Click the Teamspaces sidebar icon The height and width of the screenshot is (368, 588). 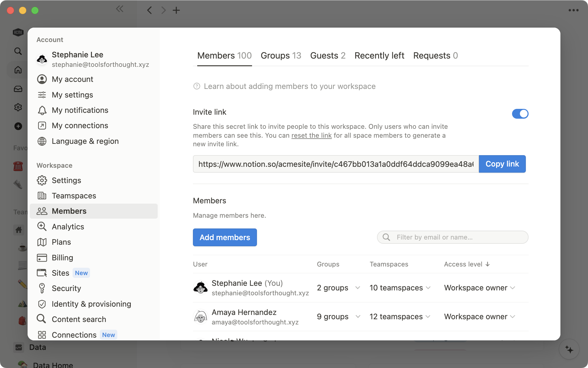41,195
